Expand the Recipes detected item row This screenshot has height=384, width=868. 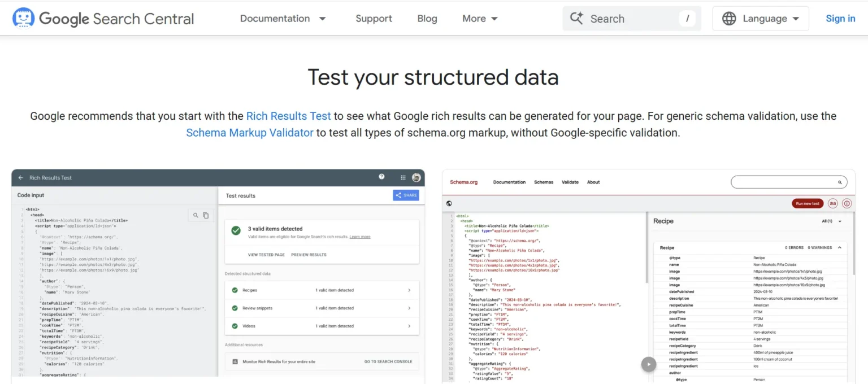coord(322,290)
